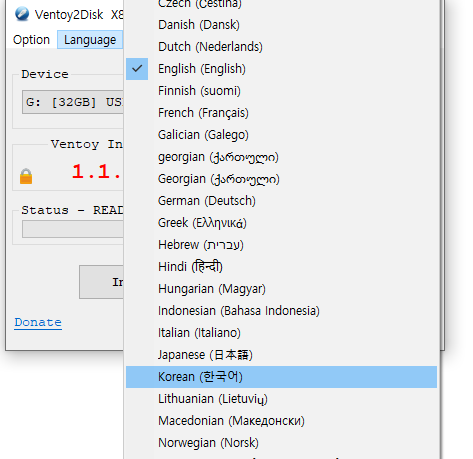Select lowercase georgian language entry
The image size is (473, 459).
coord(281,157)
